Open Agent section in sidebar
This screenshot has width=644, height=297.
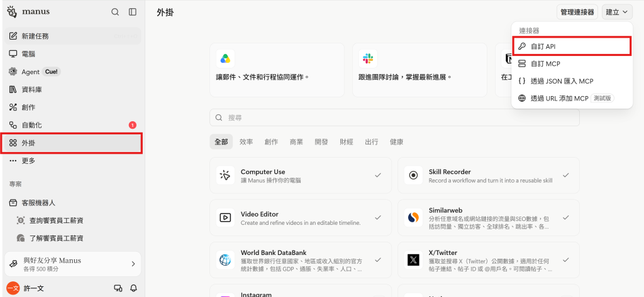tap(73, 72)
